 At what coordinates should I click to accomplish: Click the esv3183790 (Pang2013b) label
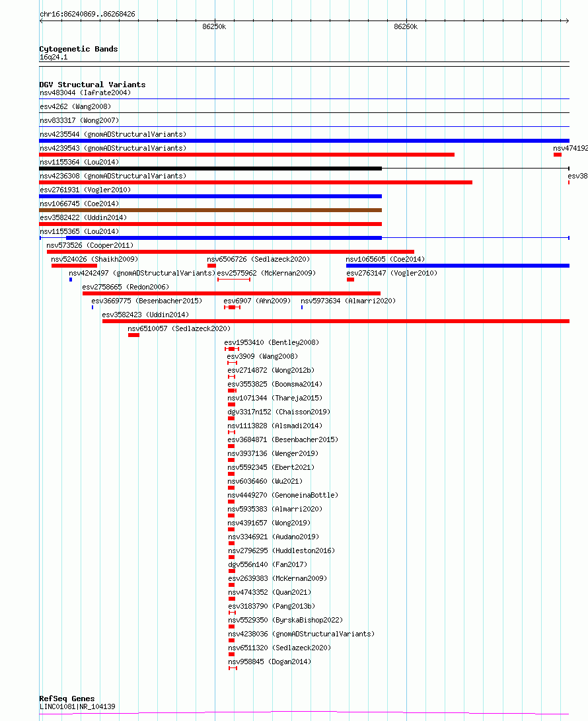click(x=272, y=606)
